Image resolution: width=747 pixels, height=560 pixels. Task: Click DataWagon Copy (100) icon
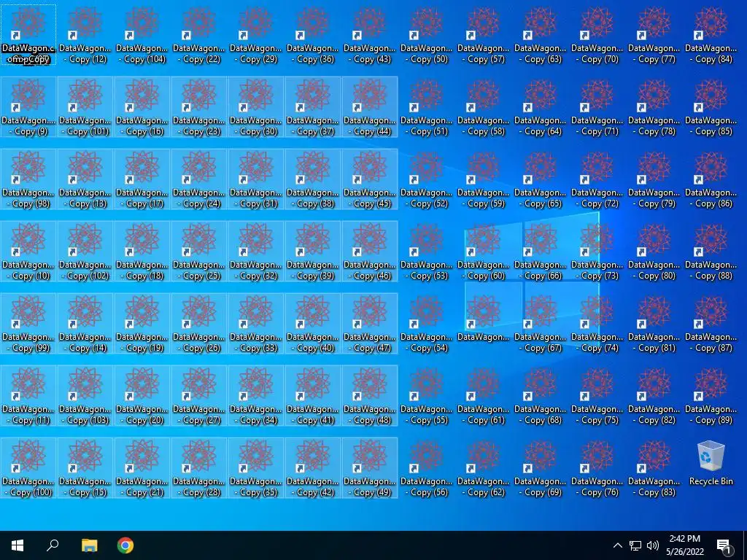pyautogui.click(x=28, y=467)
